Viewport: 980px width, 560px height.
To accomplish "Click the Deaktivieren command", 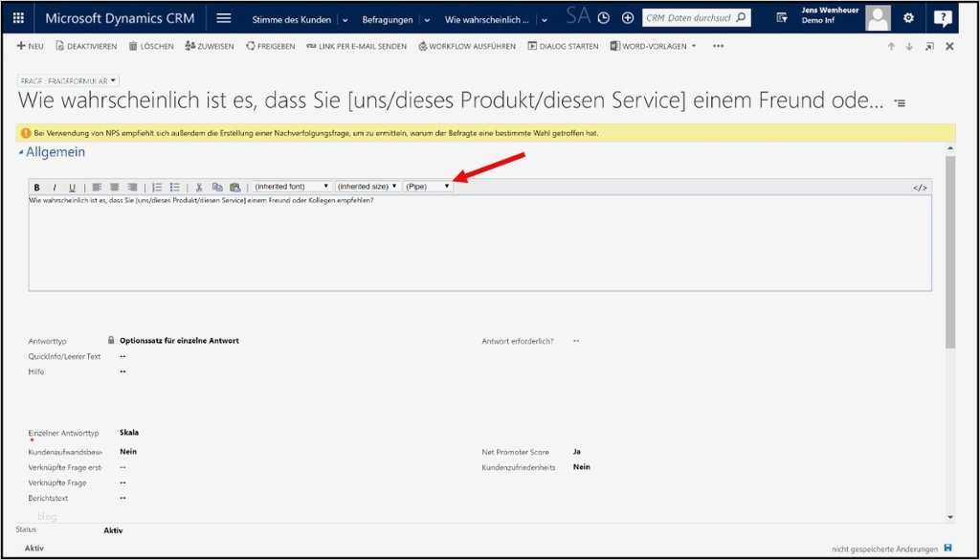I will [x=86, y=46].
